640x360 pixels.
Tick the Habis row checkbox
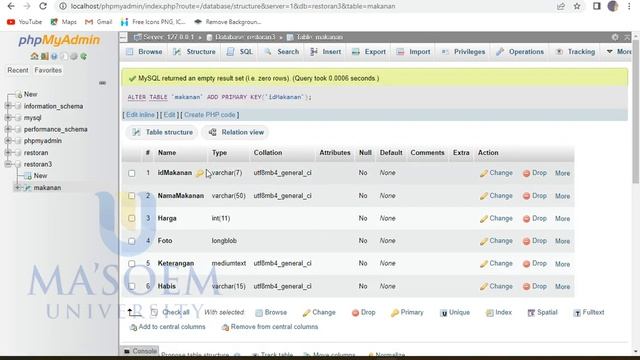[131, 287]
